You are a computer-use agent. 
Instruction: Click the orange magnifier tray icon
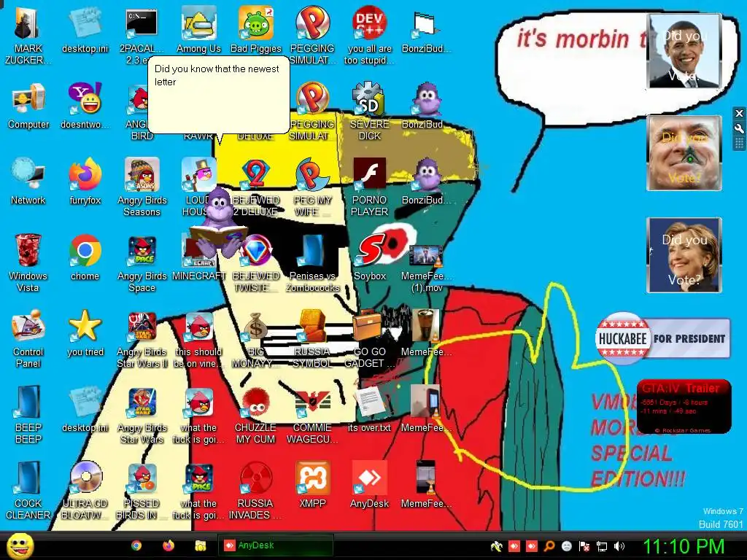coord(549,546)
